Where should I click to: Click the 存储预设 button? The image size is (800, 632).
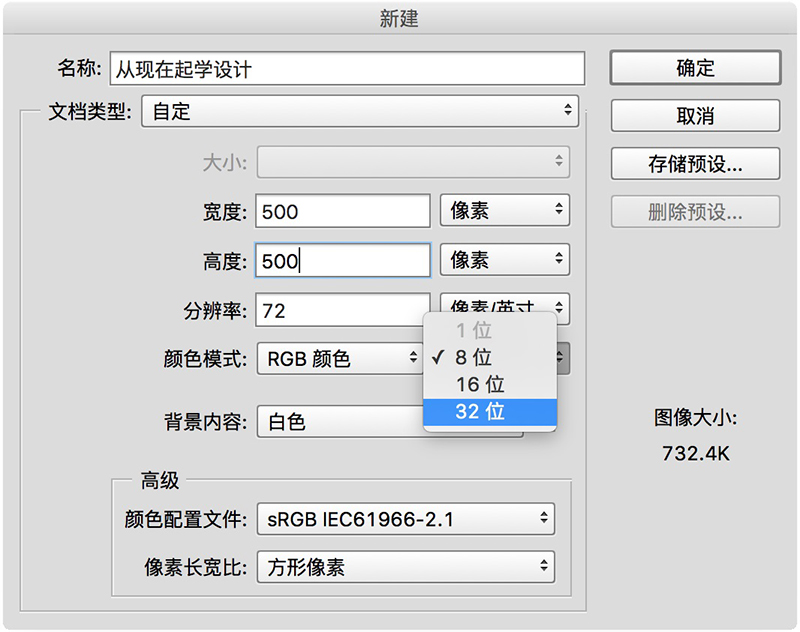click(694, 163)
